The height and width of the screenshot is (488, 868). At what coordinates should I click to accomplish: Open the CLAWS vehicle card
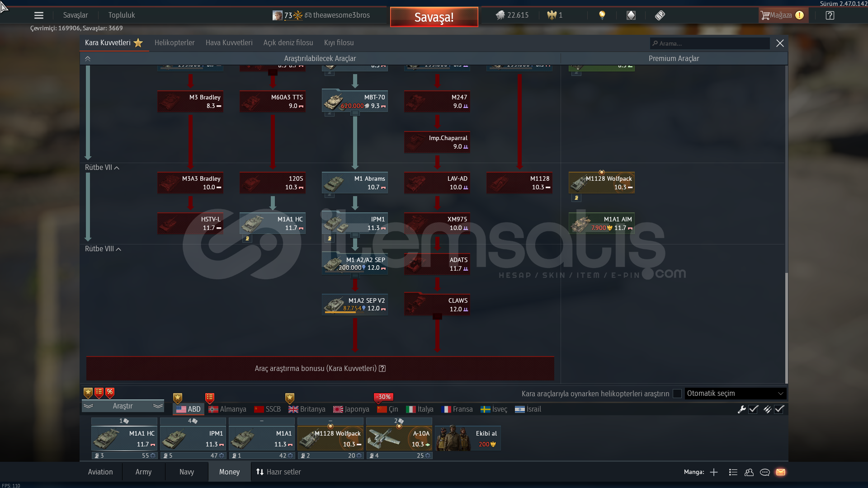437,305
